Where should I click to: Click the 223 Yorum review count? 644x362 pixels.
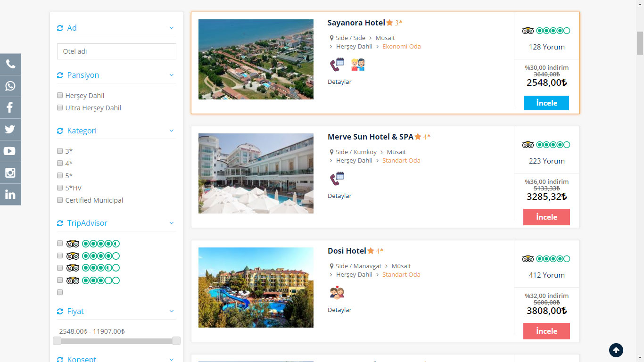click(x=546, y=161)
